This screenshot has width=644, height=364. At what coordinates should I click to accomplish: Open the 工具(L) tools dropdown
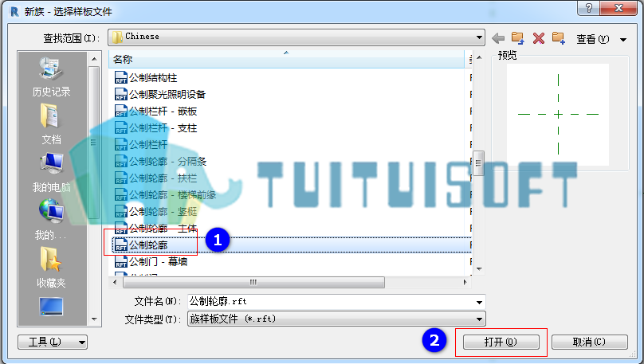point(53,342)
